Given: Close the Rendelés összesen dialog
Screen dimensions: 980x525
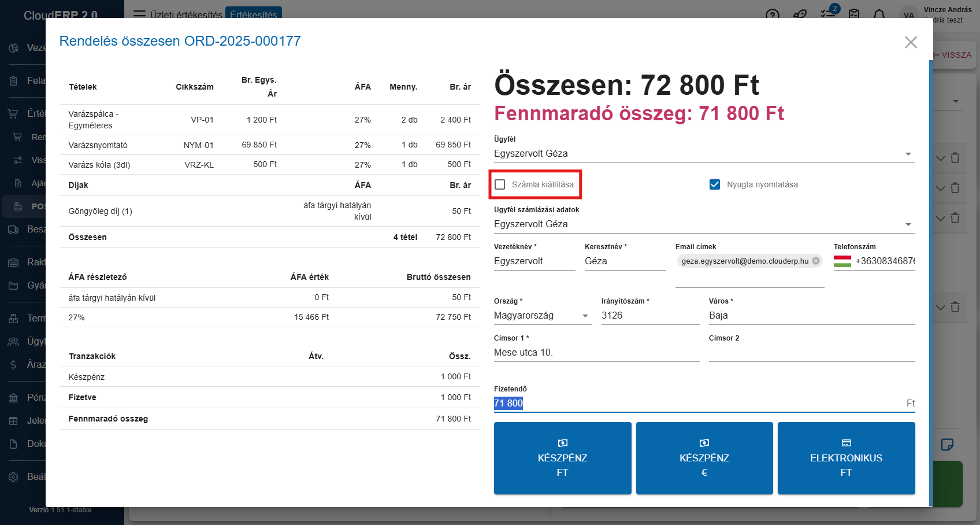Looking at the screenshot, I should tap(911, 42).
